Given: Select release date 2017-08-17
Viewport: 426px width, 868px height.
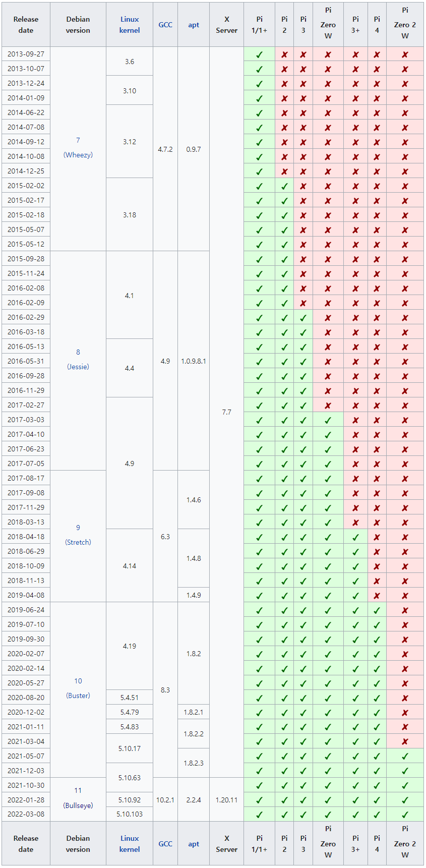Looking at the screenshot, I should tap(26, 478).
